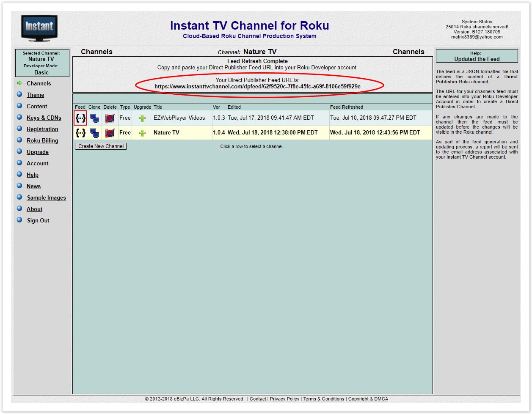Click the blue bullet beside Sample Images
Image resolution: width=532 pixels, height=414 pixels.
click(x=19, y=197)
